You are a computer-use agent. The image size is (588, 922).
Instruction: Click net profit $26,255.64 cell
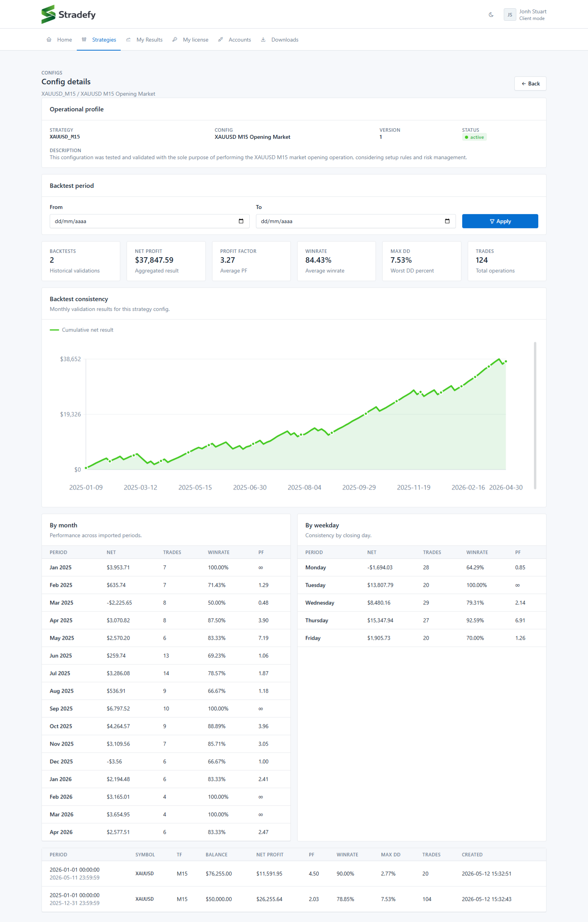coord(269,899)
